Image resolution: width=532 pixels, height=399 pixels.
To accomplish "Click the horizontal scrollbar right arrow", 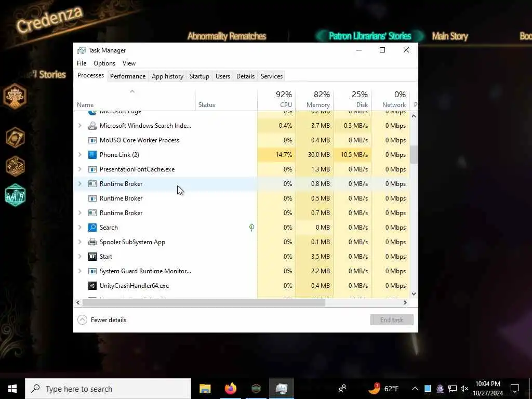I will (405, 302).
